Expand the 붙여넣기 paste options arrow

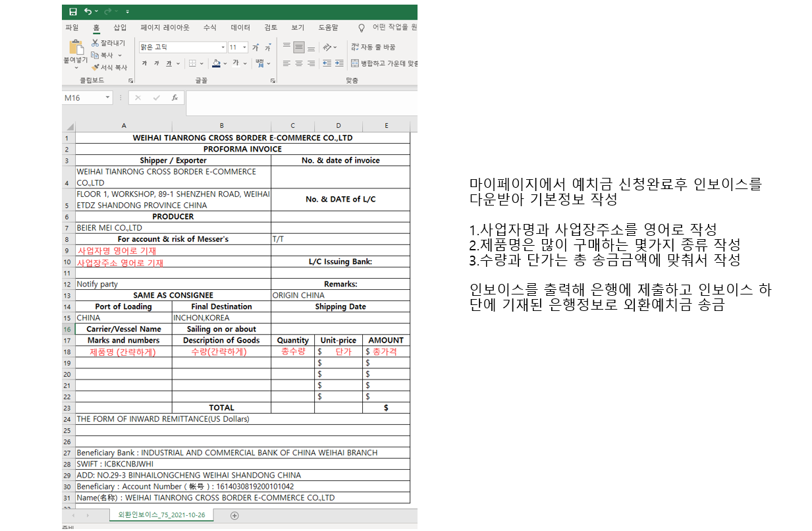click(x=76, y=67)
